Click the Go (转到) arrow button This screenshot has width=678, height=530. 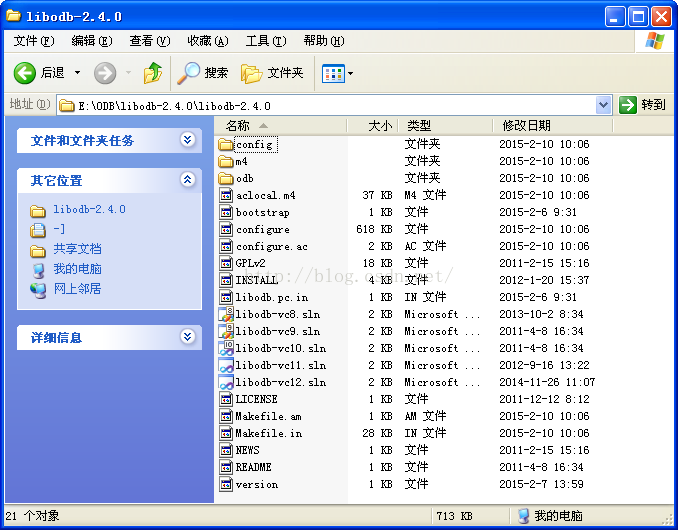point(628,105)
